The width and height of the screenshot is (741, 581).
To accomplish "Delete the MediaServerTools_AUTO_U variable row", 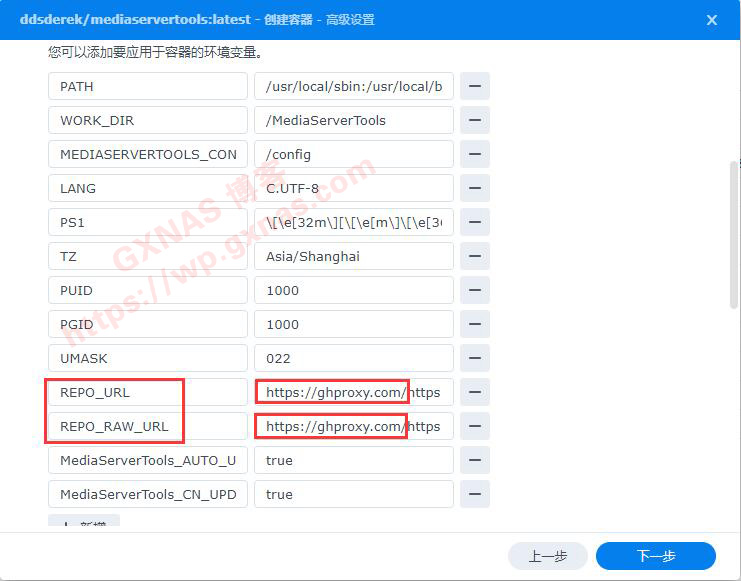I will pyautogui.click(x=474, y=460).
